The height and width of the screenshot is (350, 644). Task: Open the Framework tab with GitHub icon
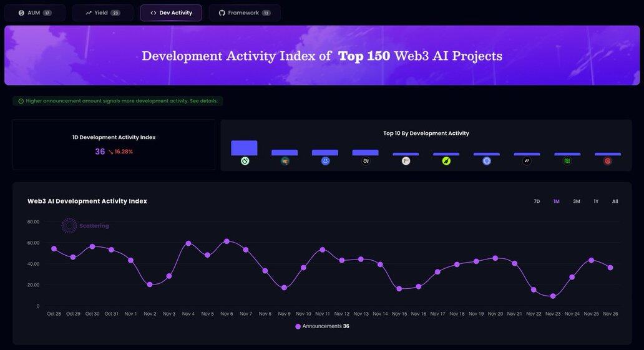tap(245, 13)
